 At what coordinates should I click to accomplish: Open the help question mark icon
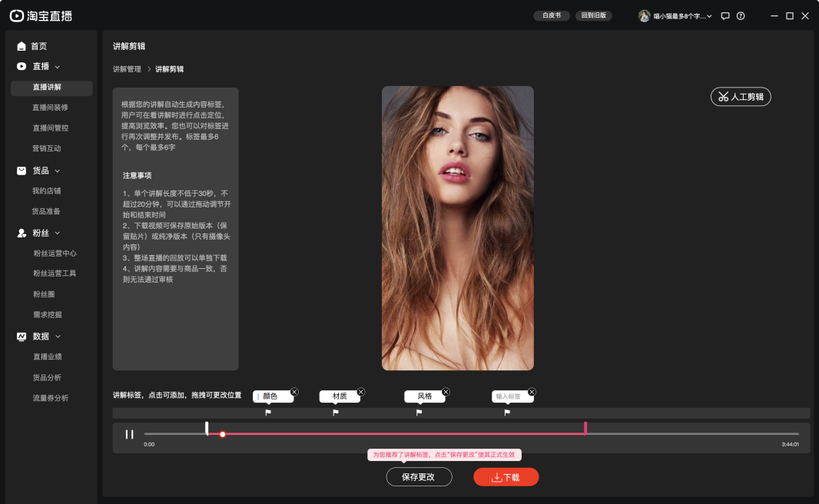pos(741,16)
